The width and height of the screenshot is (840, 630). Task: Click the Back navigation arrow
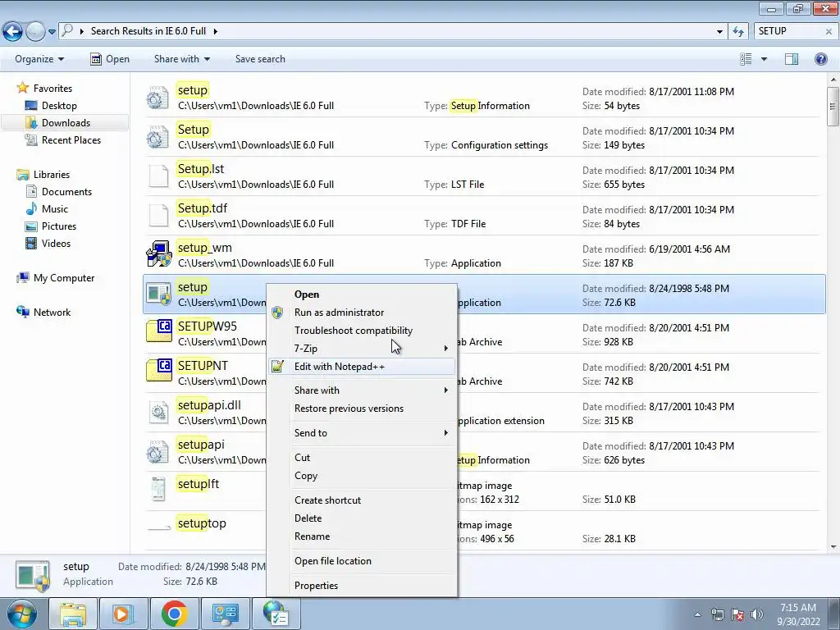[12, 31]
